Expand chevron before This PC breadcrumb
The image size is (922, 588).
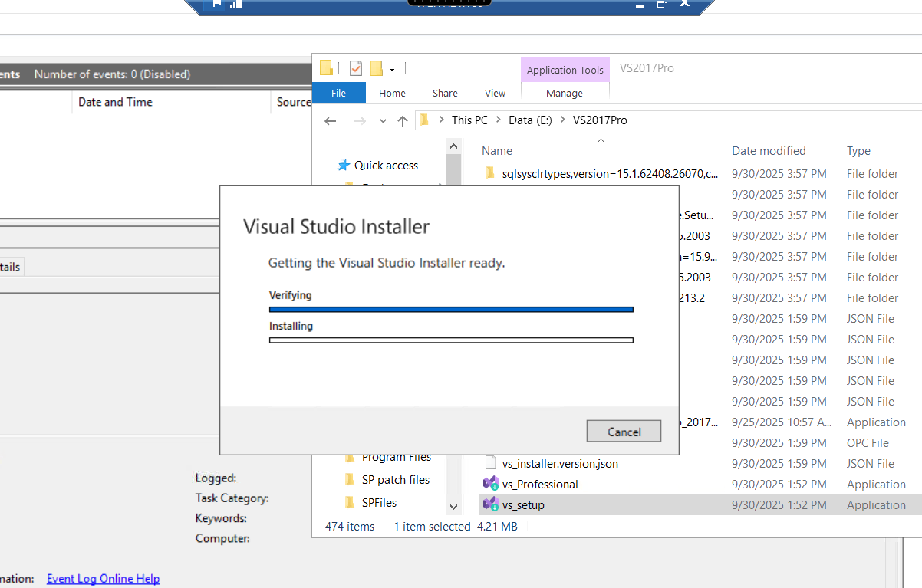coord(441,120)
